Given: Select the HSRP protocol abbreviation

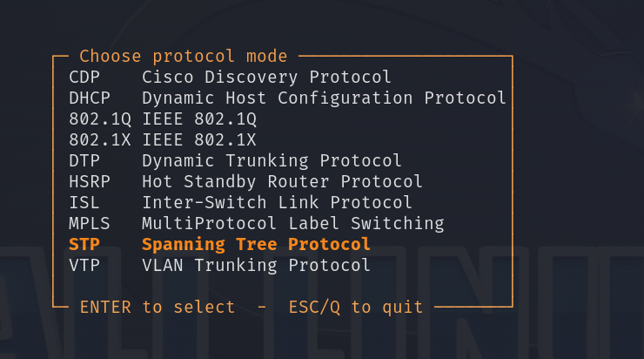Looking at the screenshot, I should pyautogui.click(x=90, y=182).
